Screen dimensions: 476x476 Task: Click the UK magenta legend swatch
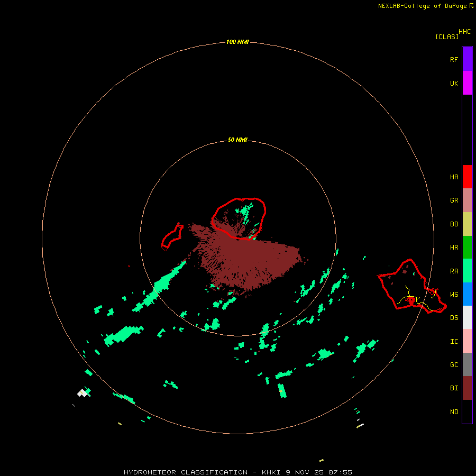click(x=467, y=83)
